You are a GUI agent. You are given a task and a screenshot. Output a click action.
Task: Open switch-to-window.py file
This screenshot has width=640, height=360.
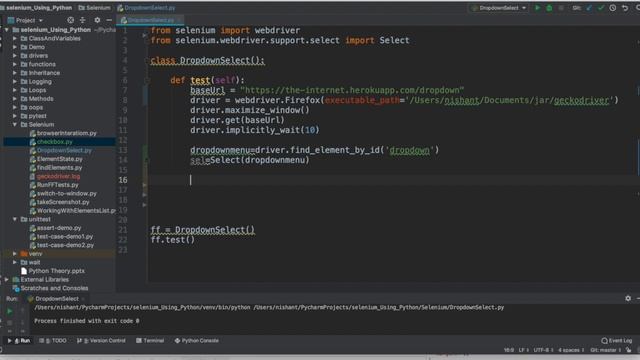click(x=67, y=193)
